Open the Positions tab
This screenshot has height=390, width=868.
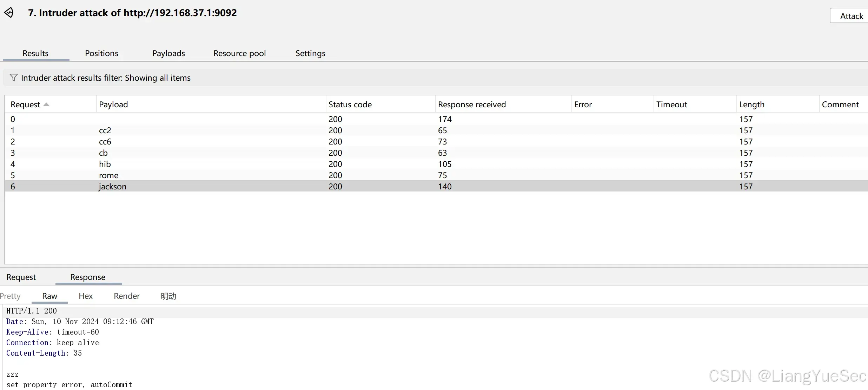(x=101, y=53)
